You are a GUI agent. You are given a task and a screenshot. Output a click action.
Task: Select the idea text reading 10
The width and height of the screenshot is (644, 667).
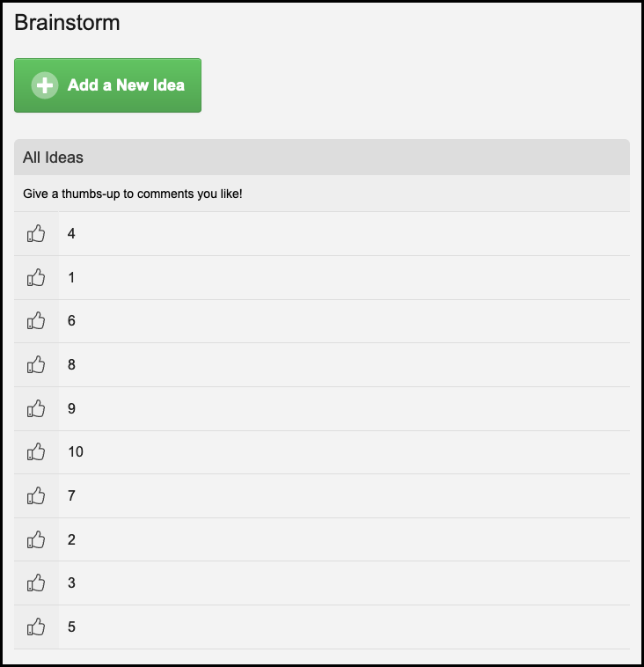[x=76, y=451]
